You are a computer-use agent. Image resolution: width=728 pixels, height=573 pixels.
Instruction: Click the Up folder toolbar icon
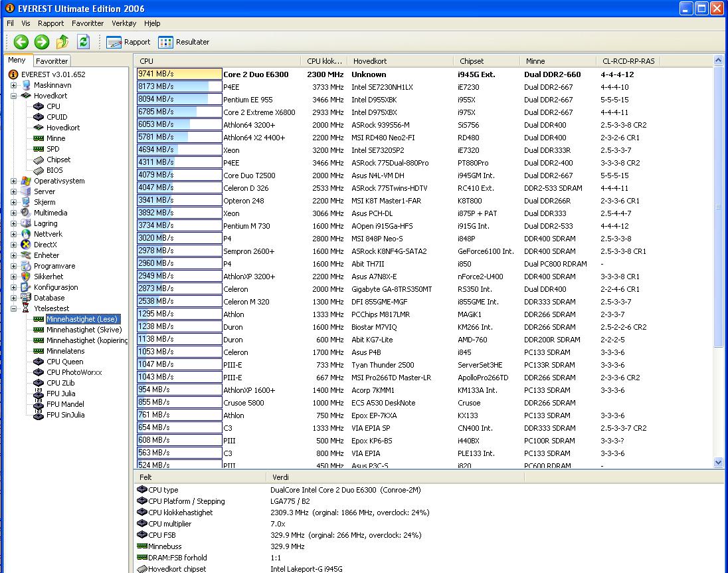point(62,42)
